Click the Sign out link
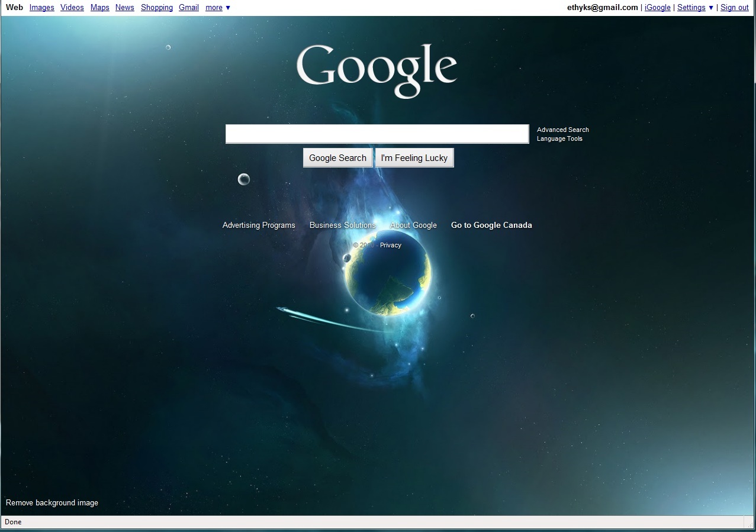Image resolution: width=756 pixels, height=532 pixels. coord(735,8)
